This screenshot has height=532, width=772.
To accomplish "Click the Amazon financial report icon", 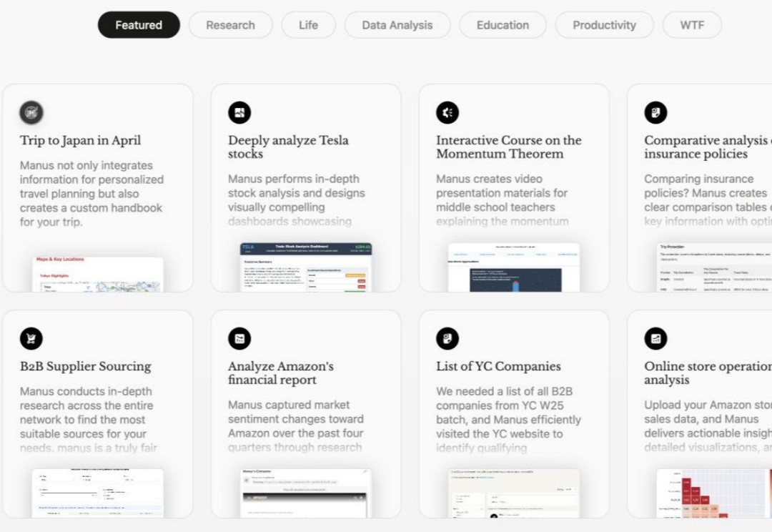I will pyautogui.click(x=239, y=338).
